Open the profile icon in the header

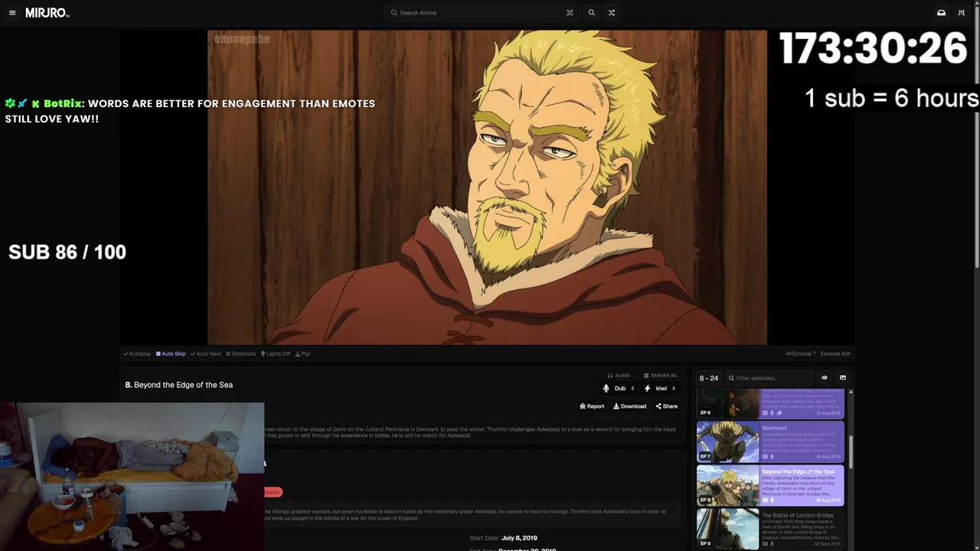961,13
